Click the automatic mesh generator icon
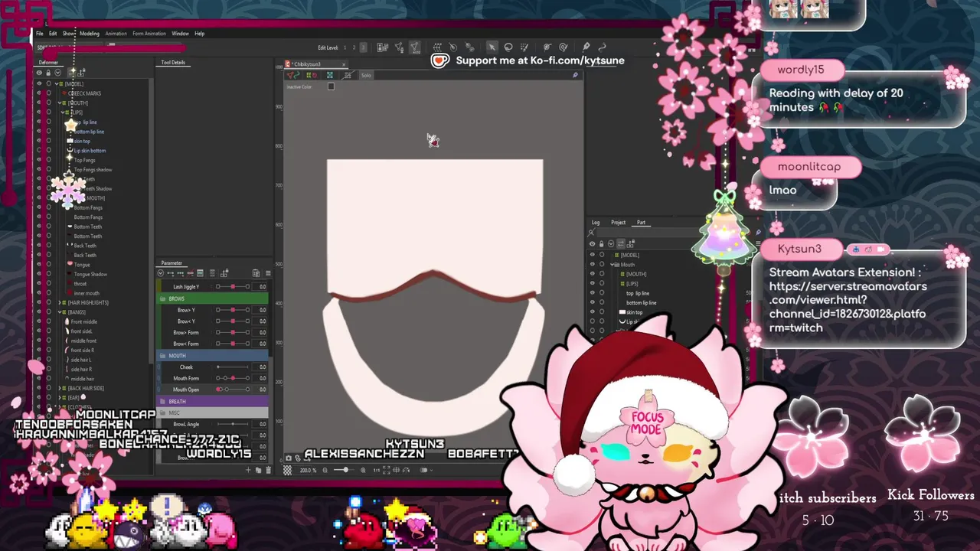 pyautogui.click(x=415, y=47)
